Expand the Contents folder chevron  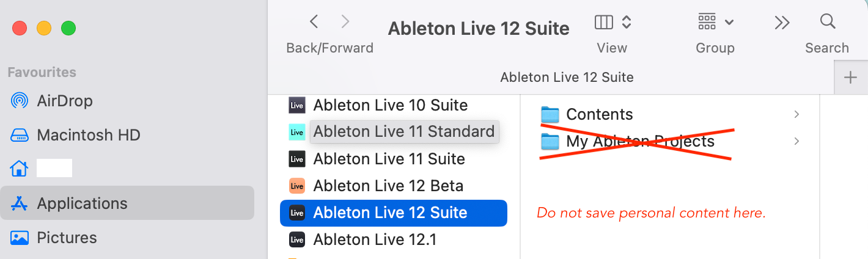click(796, 114)
